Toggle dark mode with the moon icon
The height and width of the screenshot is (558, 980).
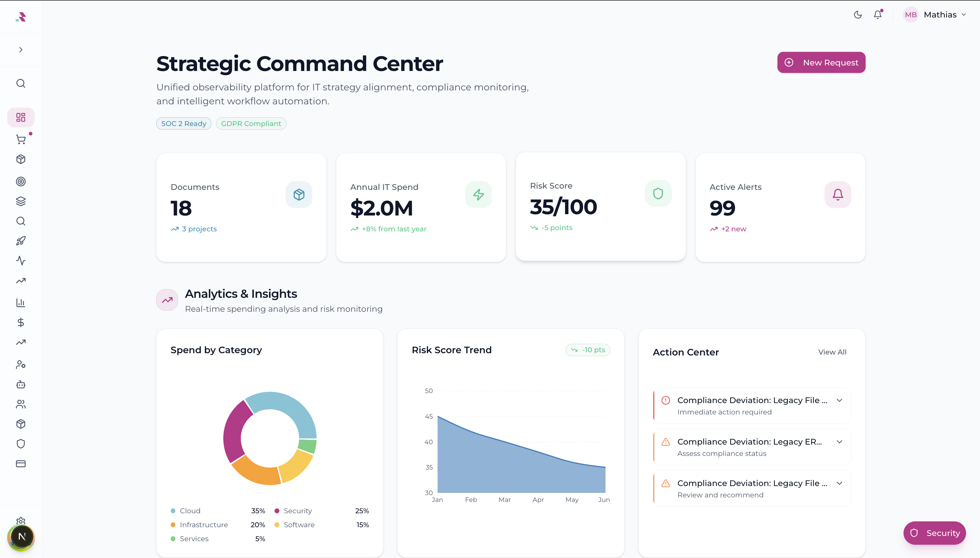pyautogui.click(x=858, y=15)
